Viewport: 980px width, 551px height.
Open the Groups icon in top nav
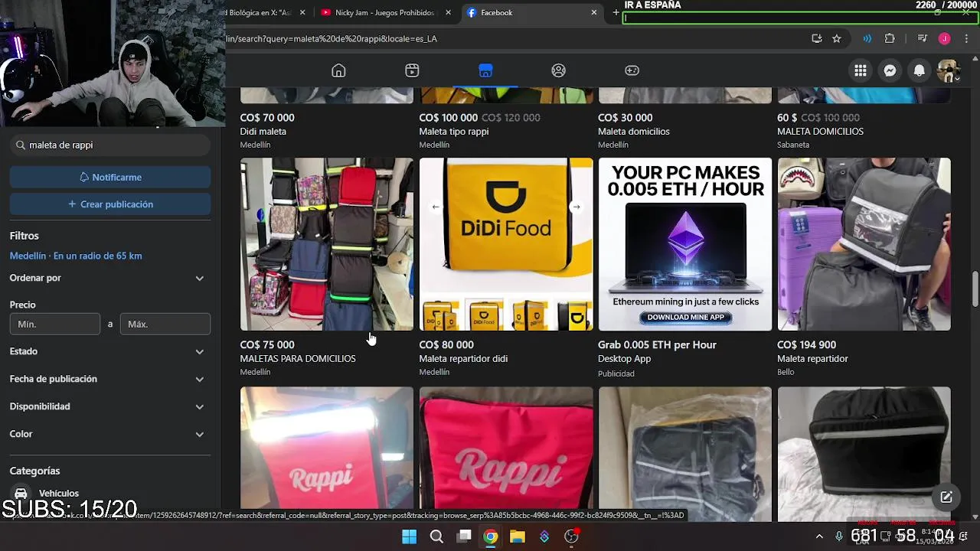(x=558, y=70)
